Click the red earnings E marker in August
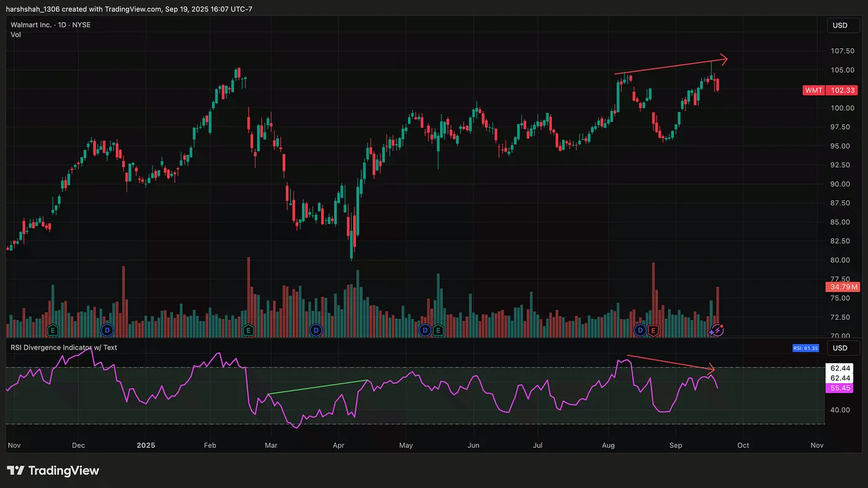The height and width of the screenshot is (488, 868). click(x=653, y=330)
